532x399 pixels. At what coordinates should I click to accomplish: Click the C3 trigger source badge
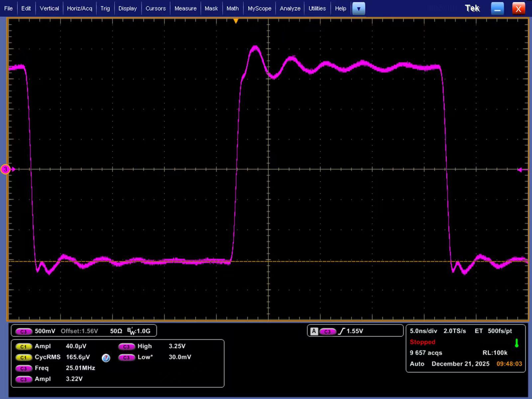(x=328, y=332)
